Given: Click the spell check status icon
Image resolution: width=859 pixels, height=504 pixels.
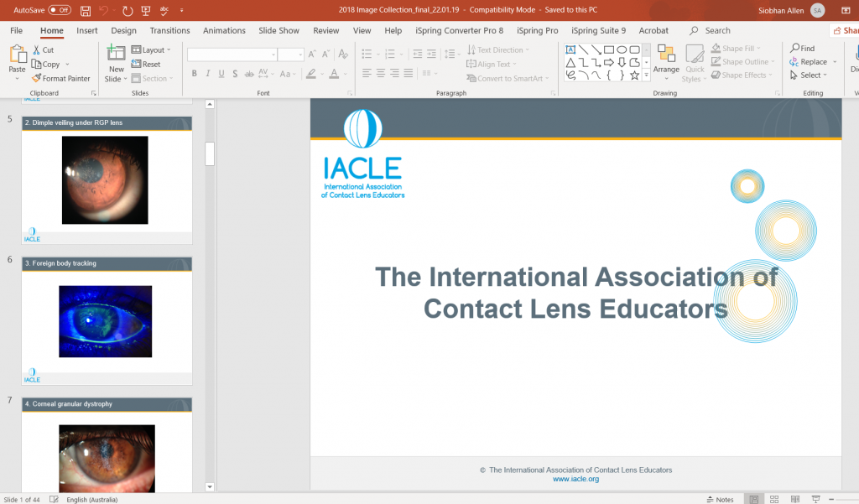Looking at the screenshot, I should (54, 499).
